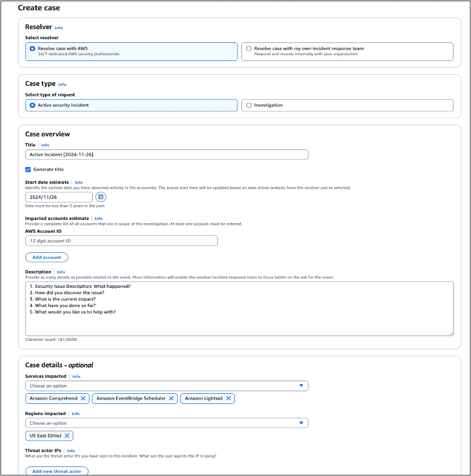This screenshot has height=476, width=471.
Task: Click the Title text field
Action: pyautogui.click(x=167, y=154)
